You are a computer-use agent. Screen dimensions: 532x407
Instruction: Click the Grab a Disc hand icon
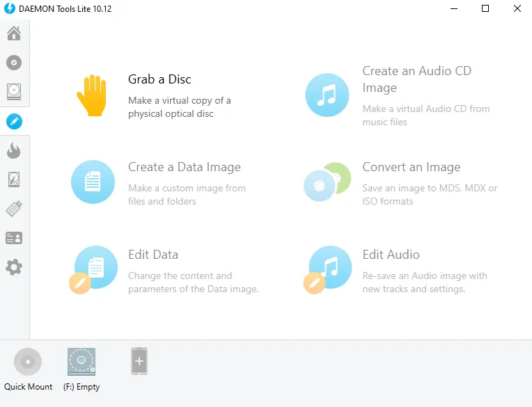click(x=92, y=95)
